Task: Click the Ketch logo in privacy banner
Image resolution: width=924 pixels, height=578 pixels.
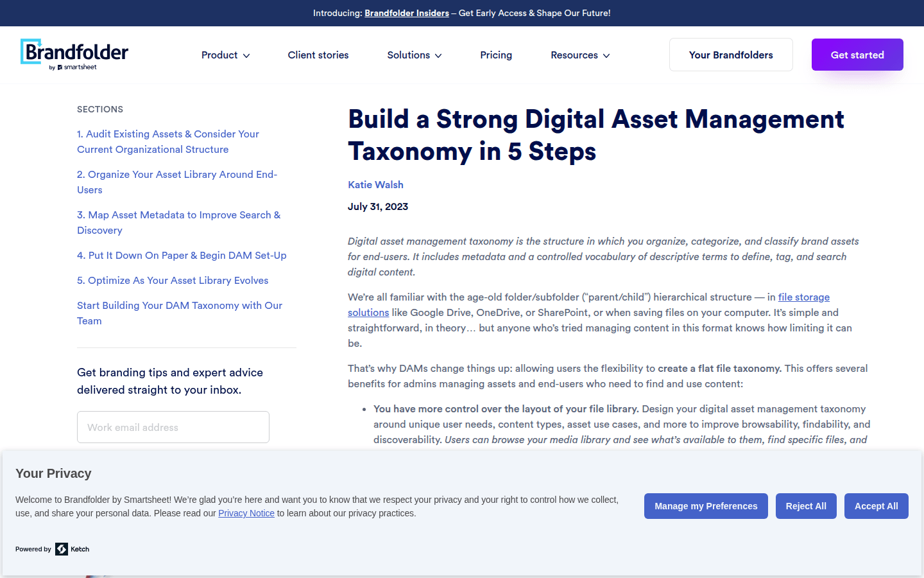Action: pos(72,549)
